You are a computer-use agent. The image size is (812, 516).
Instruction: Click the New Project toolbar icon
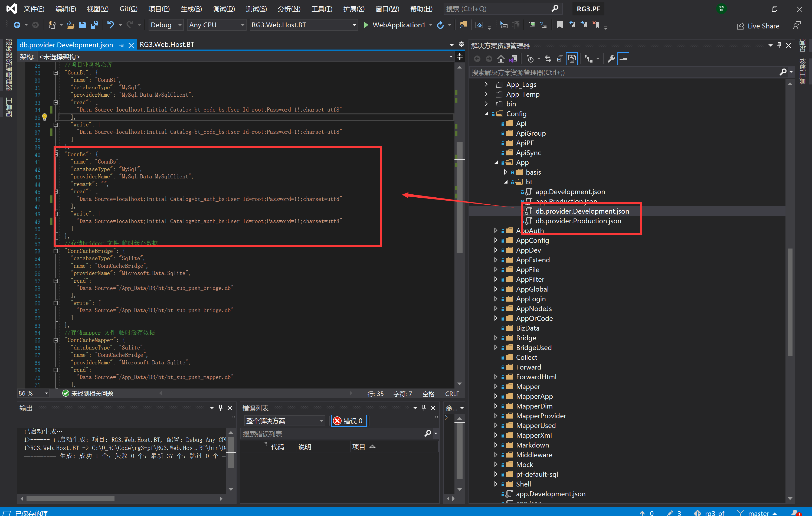click(x=52, y=25)
